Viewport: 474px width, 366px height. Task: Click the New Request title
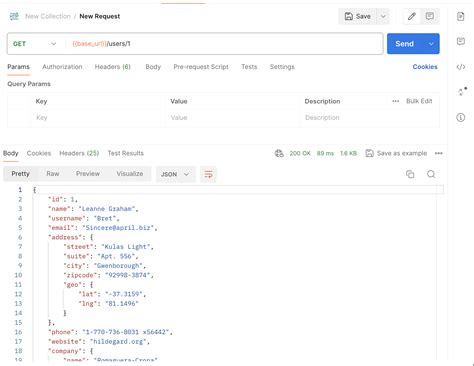pyautogui.click(x=100, y=16)
